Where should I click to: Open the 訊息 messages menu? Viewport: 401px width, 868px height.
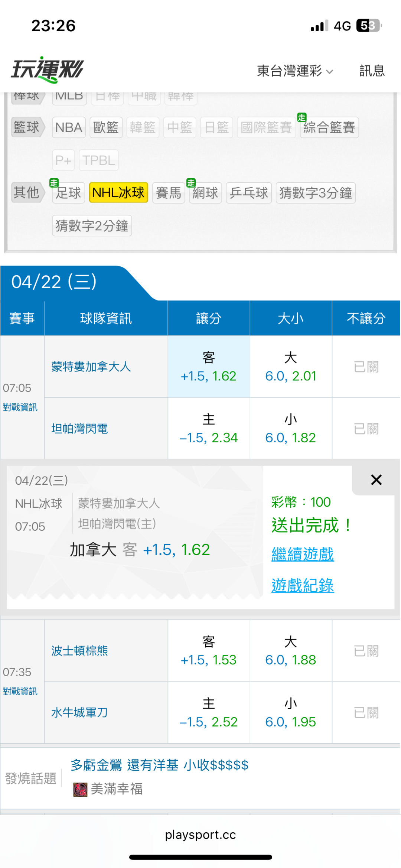click(372, 71)
